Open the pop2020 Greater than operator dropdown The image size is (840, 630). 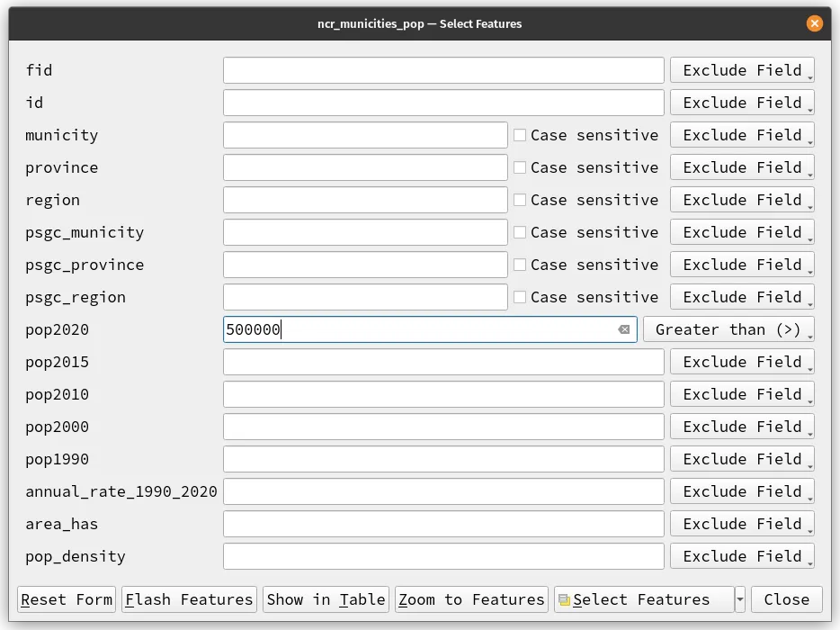pyautogui.click(x=728, y=329)
